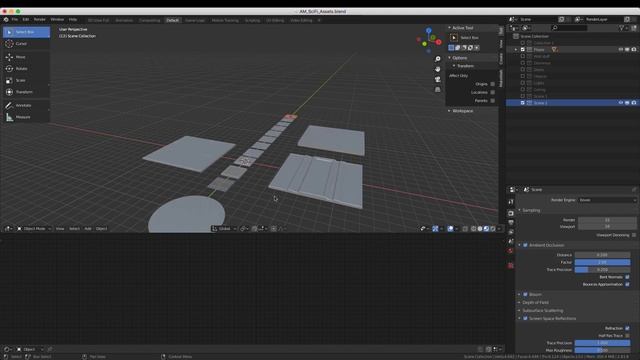Screen dimensions: 640x360
Task: Open the viewport View menu
Action: tap(60, 229)
